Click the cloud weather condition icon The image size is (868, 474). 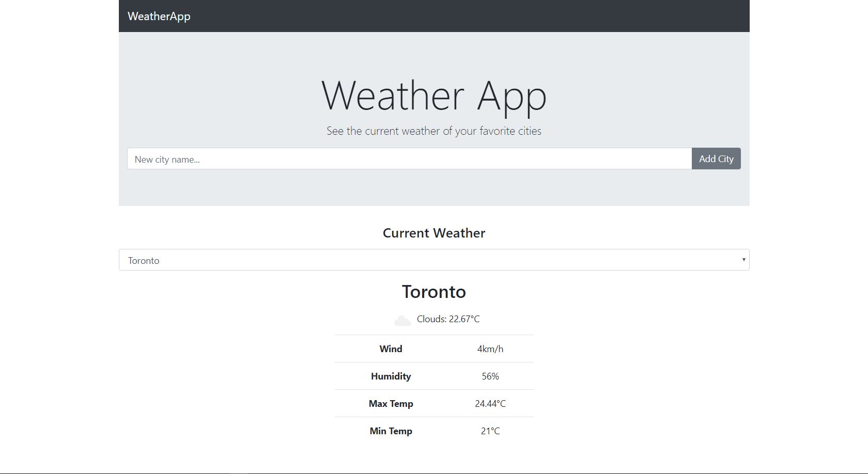pyautogui.click(x=403, y=319)
